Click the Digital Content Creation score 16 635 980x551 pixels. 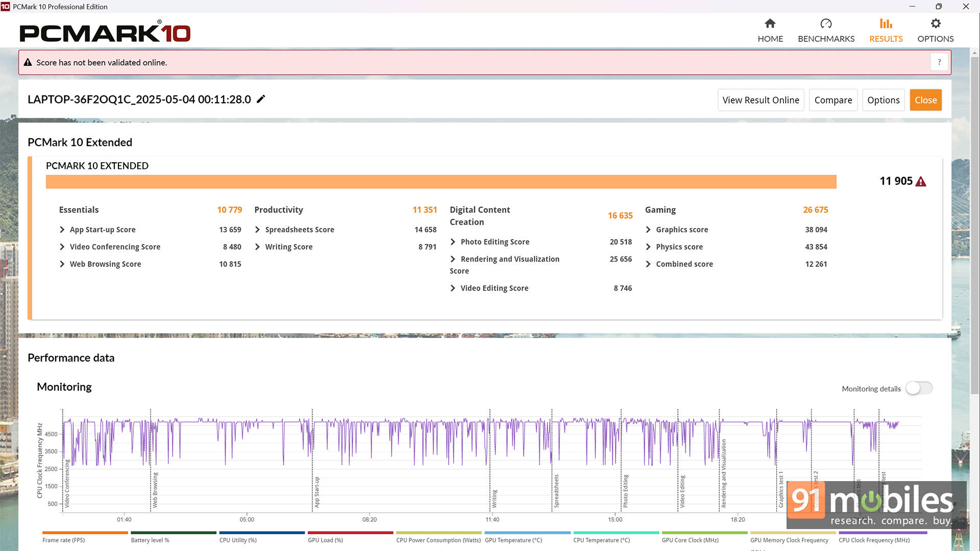click(x=620, y=216)
